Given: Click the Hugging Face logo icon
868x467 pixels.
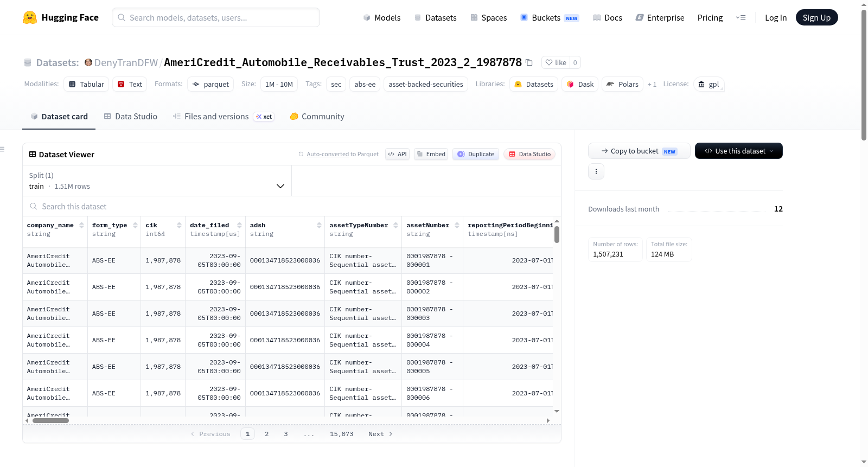Looking at the screenshot, I should pos(30,17).
